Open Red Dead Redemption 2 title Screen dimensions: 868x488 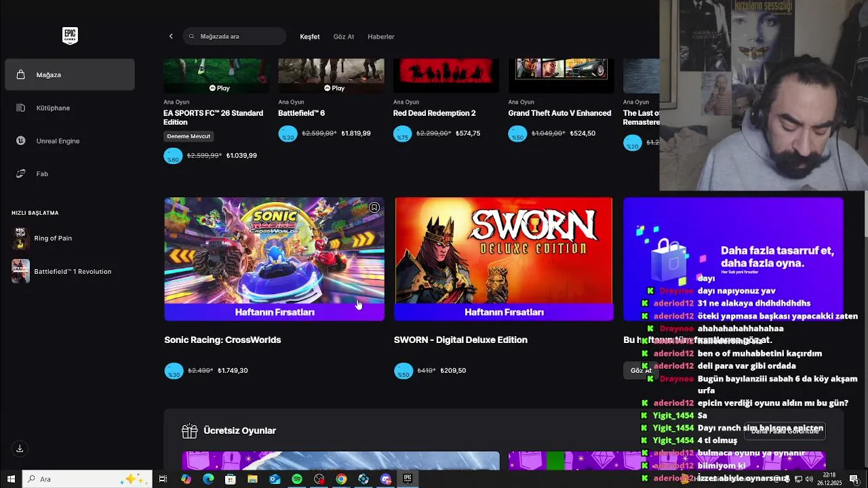(x=435, y=113)
